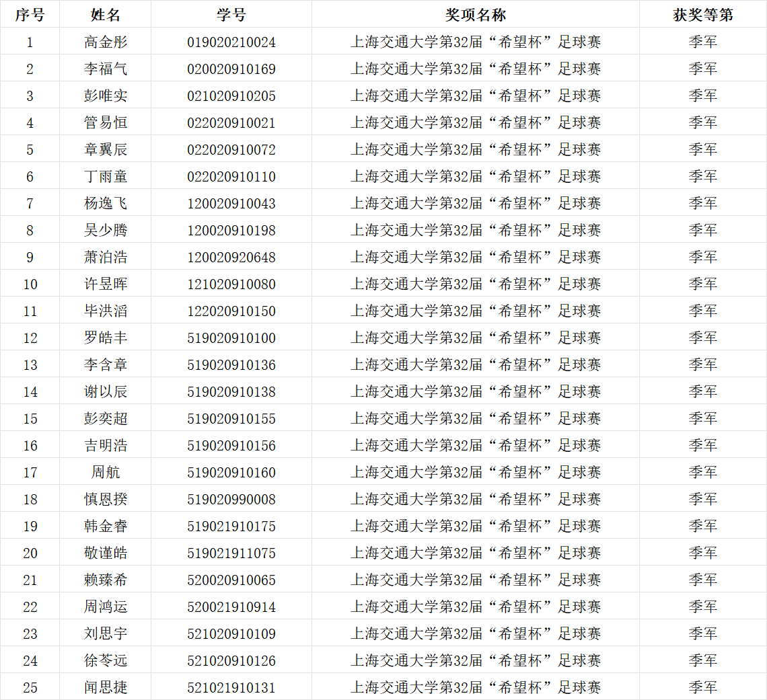Click the name 闻思捷
Image resolution: width=767 pixels, height=700 pixels.
(105, 688)
